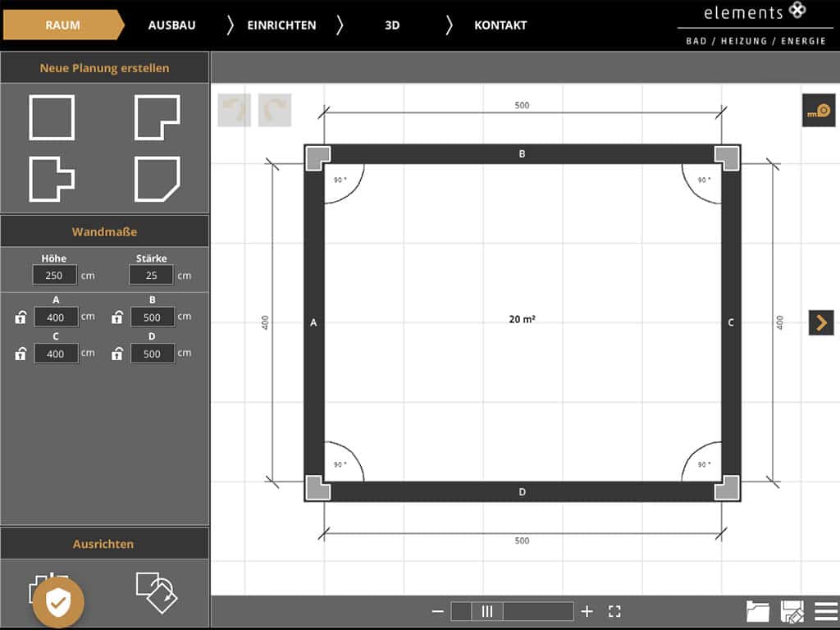
Task: Toggle the lock for wall D
Action: click(x=117, y=354)
